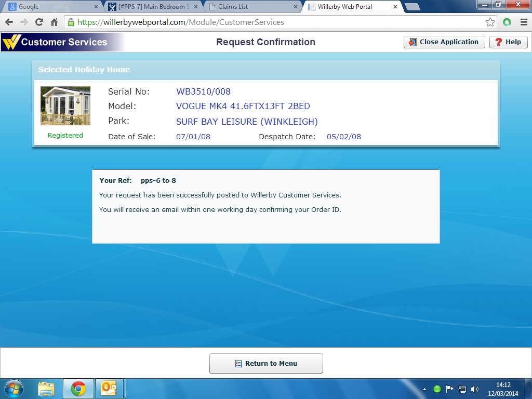Click the green extension icon beside the star
The width and height of the screenshot is (532, 399).
point(507,22)
